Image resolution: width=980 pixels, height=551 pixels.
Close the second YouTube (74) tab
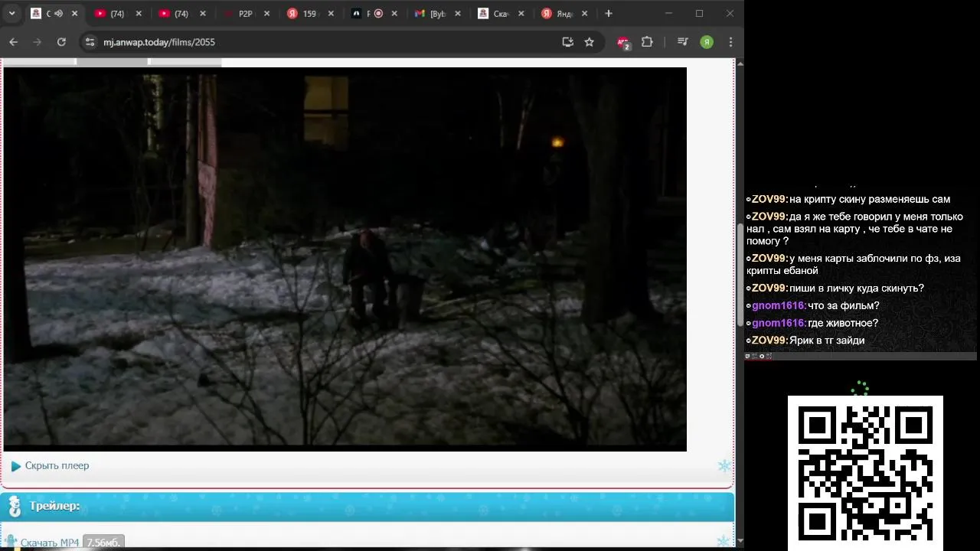click(x=201, y=14)
